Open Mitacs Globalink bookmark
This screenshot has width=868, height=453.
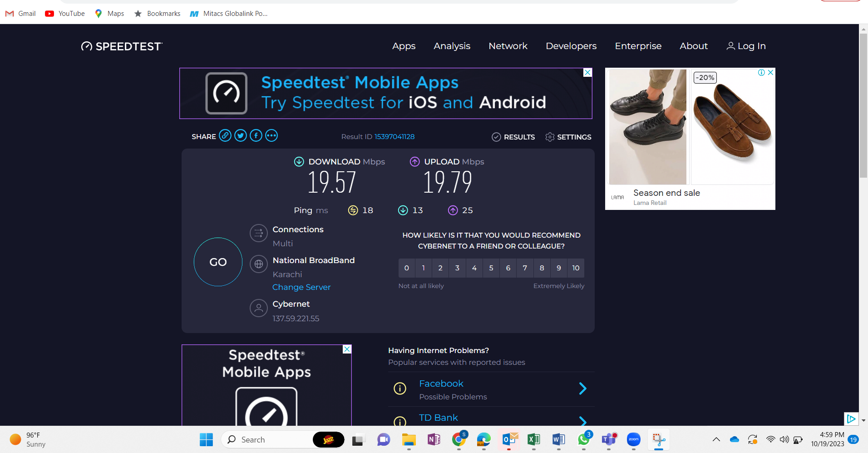(229, 14)
